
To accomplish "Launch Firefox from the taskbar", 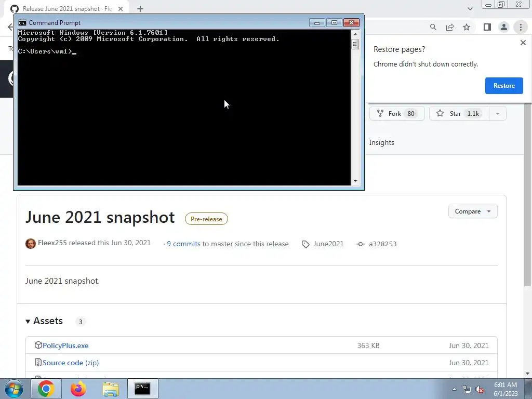I will (78, 389).
